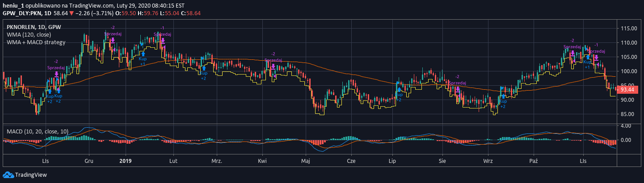Click the MACD (10, 20, close, 10) label
Screen dimensions: 644x183
pyautogui.click(x=38, y=132)
